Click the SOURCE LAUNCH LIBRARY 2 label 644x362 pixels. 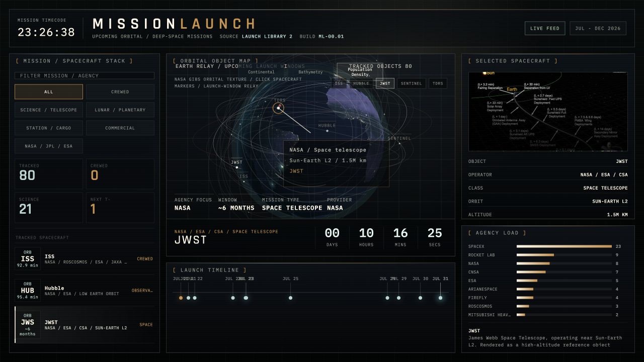pyautogui.click(x=256, y=37)
